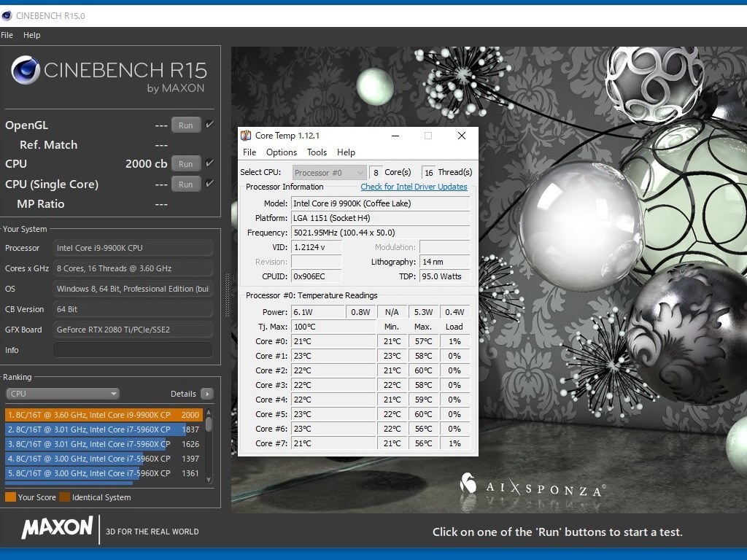This screenshot has height=560, width=747.
Task: Click the Cores x GHz field
Action: click(x=133, y=268)
